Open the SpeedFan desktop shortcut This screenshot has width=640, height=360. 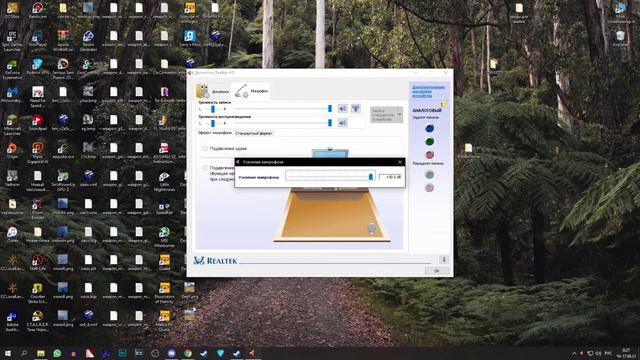(x=164, y=207)
